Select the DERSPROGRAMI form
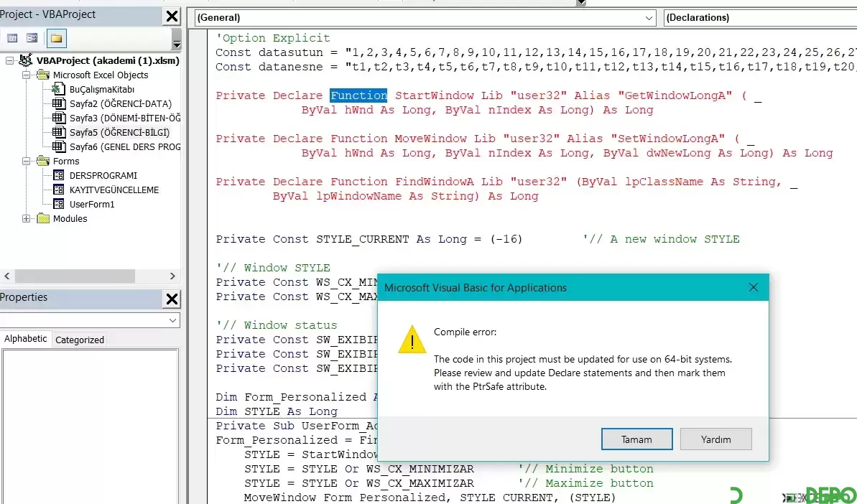The image size is (857, 504). (103, 176)
